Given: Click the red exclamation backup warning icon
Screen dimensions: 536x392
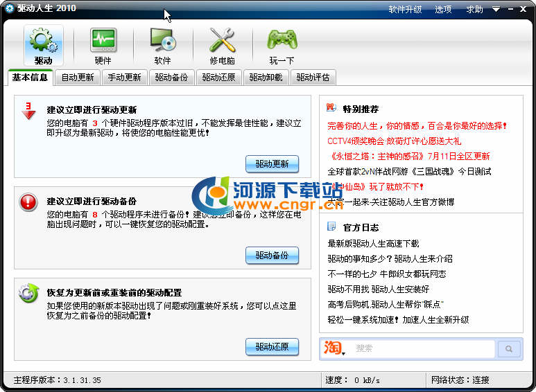Looking at the screenshot, I should coord(28,202).
